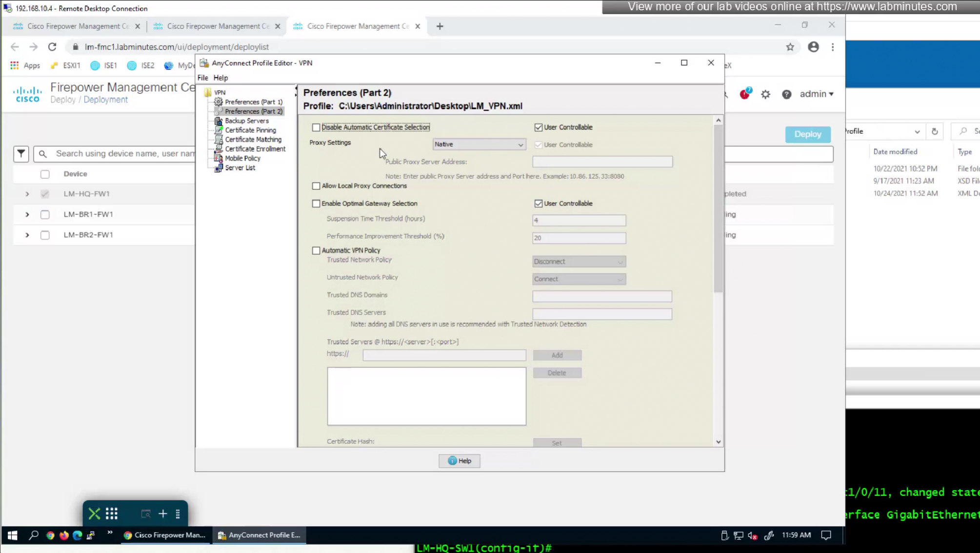Click the Deploy button

coord(807,134)
